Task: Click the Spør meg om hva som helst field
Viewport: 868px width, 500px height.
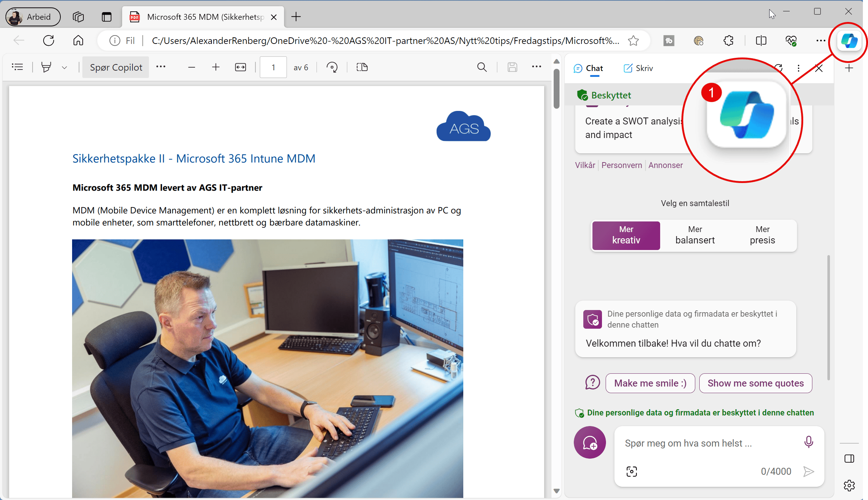Action: [x=703, y=443]
